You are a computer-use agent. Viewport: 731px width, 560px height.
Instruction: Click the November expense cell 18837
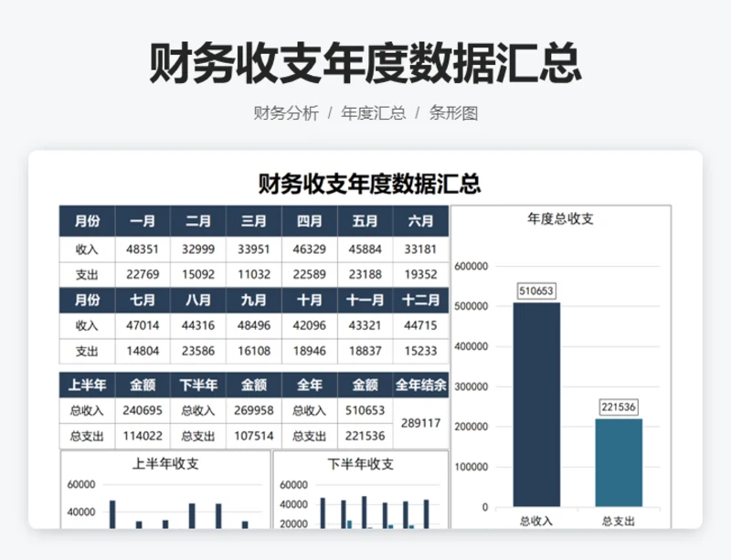tap(365, 351)
